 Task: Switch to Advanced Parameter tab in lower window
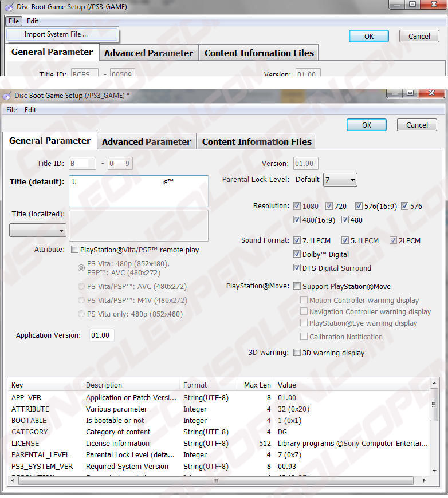(x=147, y=141)
